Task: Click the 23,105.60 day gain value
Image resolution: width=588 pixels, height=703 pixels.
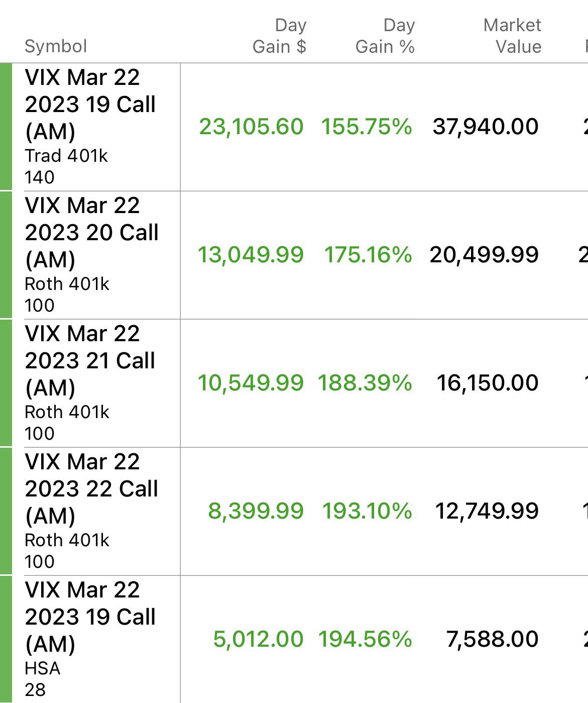Action: (x=251, y=127)
